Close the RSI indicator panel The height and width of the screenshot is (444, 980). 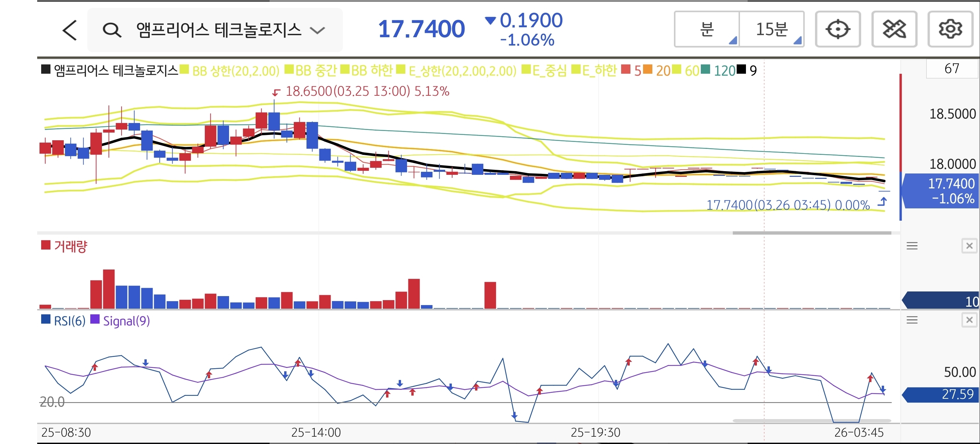[x=969, y=320]
